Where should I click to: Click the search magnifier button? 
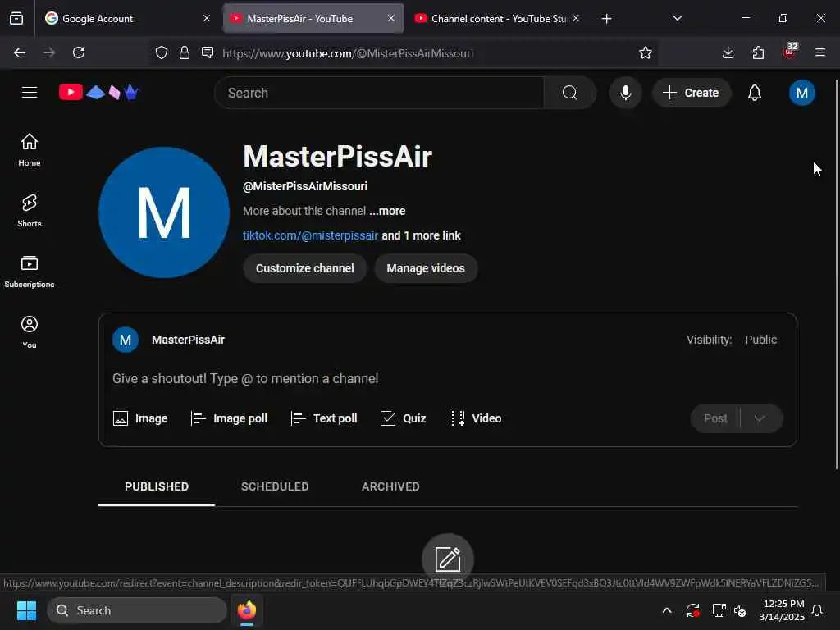click(x=569, y=93)
